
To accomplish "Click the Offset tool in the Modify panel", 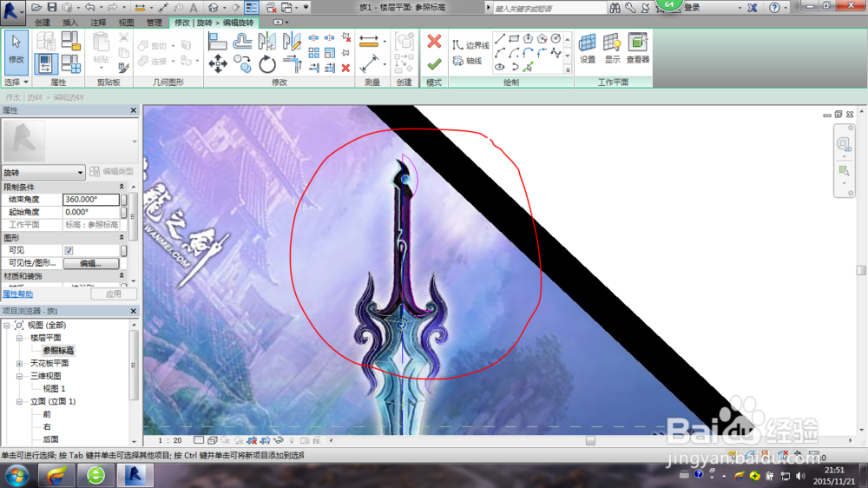I will click(x=242, y=42).
